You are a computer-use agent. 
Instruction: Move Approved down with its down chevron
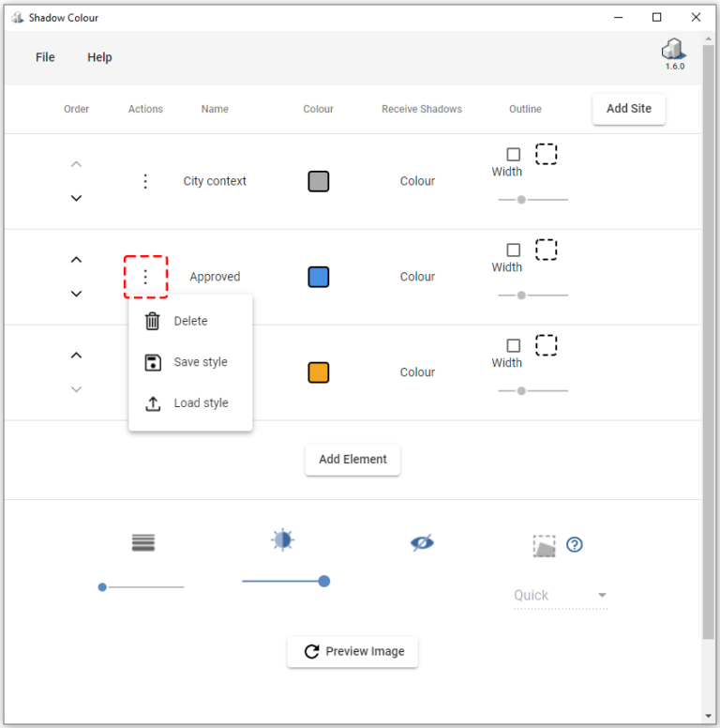76,294
